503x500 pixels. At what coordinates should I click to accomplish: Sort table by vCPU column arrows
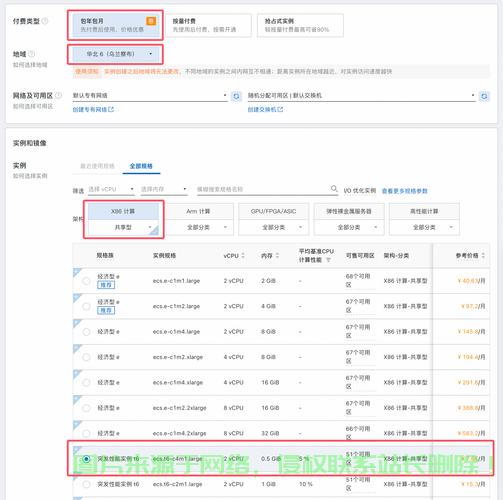click(x=243, y=256)
